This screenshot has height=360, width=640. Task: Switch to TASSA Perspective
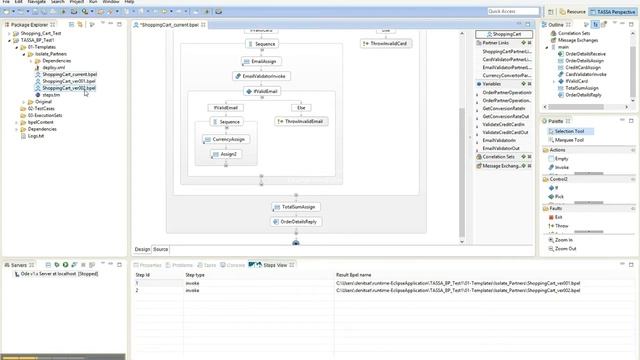(612, 12)
